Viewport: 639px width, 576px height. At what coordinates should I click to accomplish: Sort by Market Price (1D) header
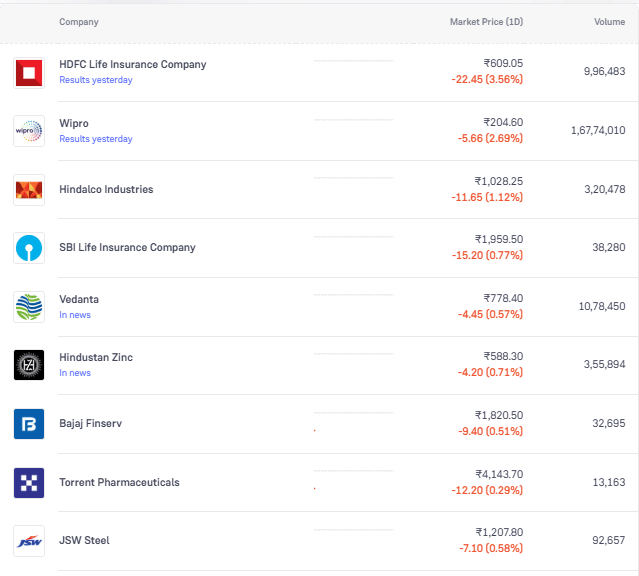coord(486,22)
